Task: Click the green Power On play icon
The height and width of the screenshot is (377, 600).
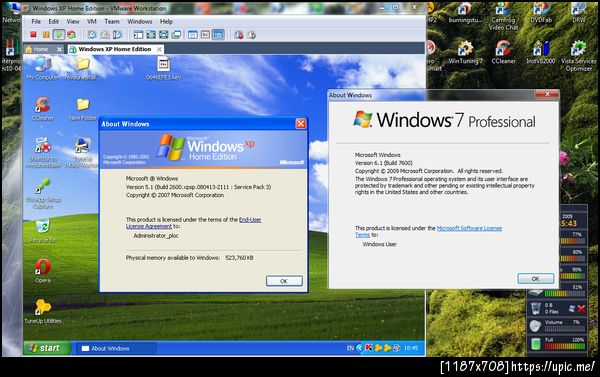Action: pos(59,35)
